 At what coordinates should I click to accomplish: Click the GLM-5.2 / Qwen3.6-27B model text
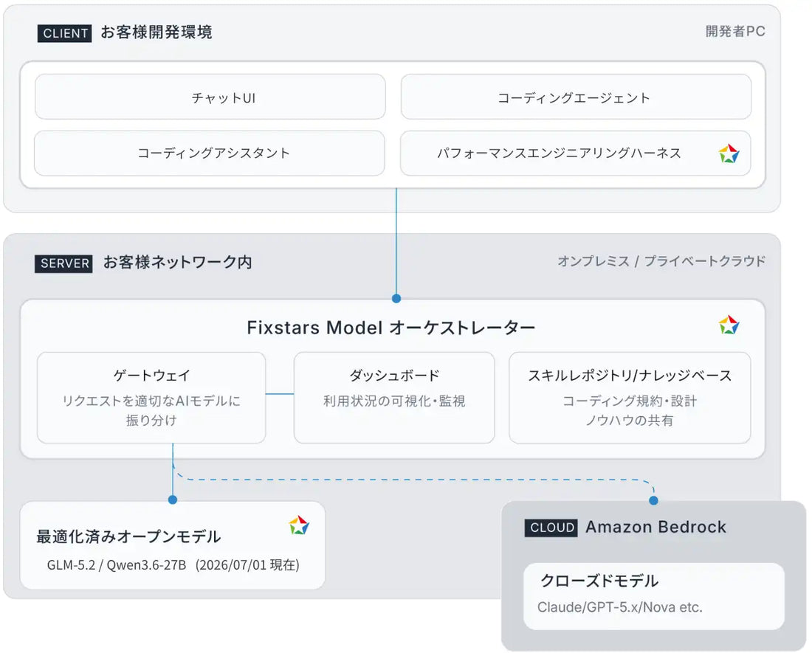[x=117, y=564]
